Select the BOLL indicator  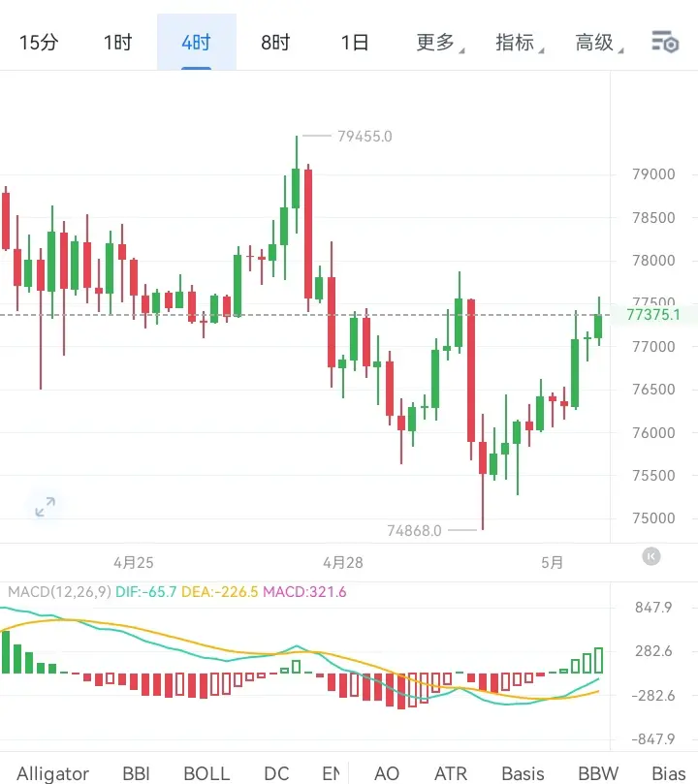206,773
